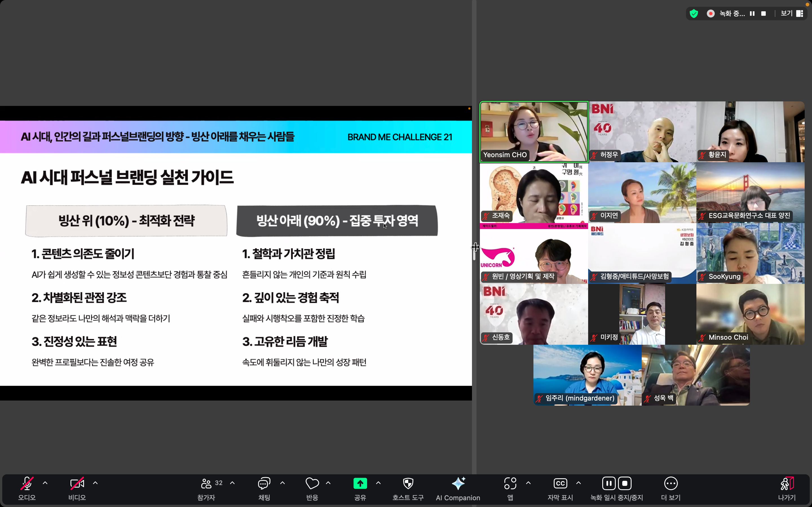This screenshot has width=812, height=507.
Task: Expand the audio options arrow
Action: point(45,483)
